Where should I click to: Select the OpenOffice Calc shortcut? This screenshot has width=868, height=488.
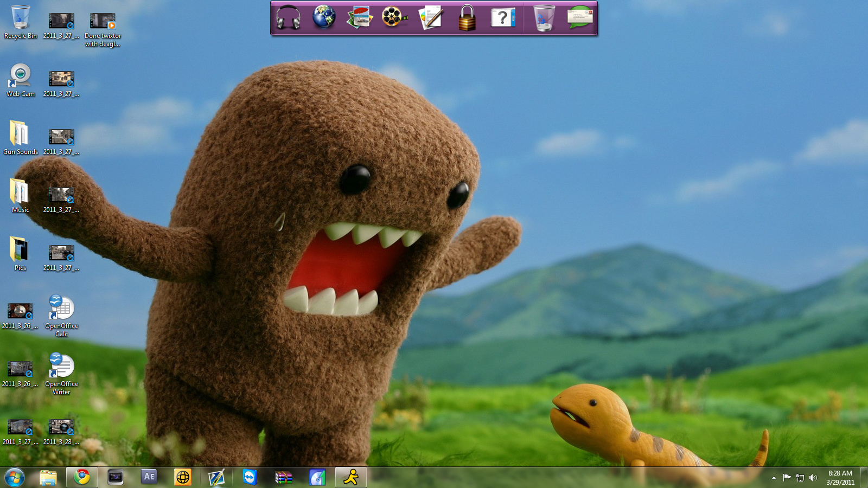61,316
